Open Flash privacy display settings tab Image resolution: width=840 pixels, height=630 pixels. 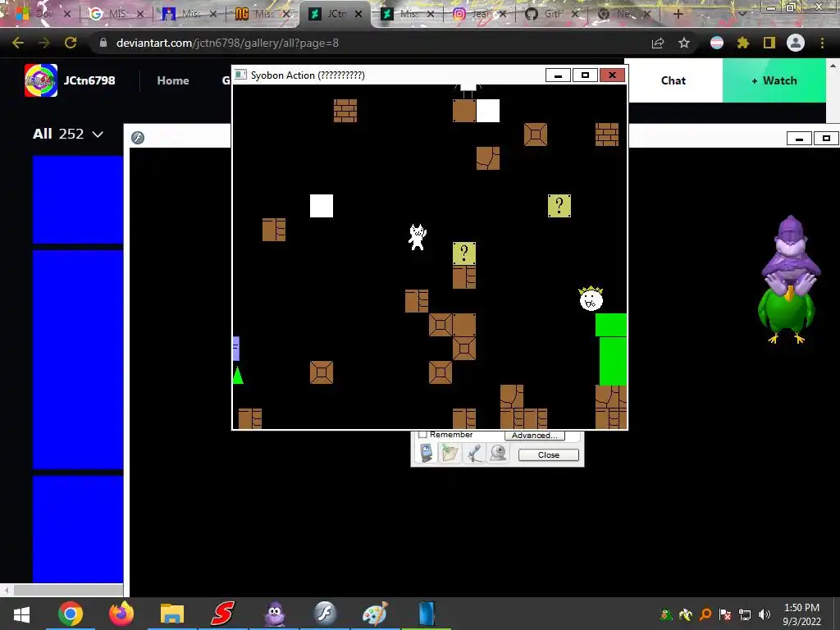pyautogui.click(x=426, y=453)
